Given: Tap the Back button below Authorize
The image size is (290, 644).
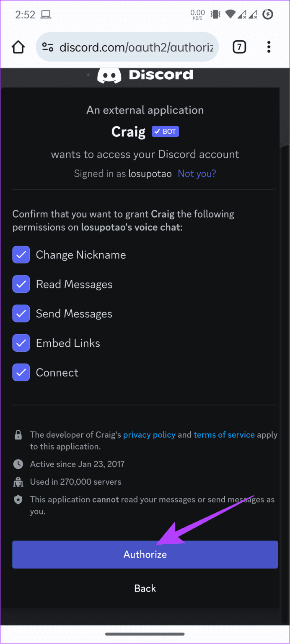Looking at the screenshot, I should click(145, 588).
